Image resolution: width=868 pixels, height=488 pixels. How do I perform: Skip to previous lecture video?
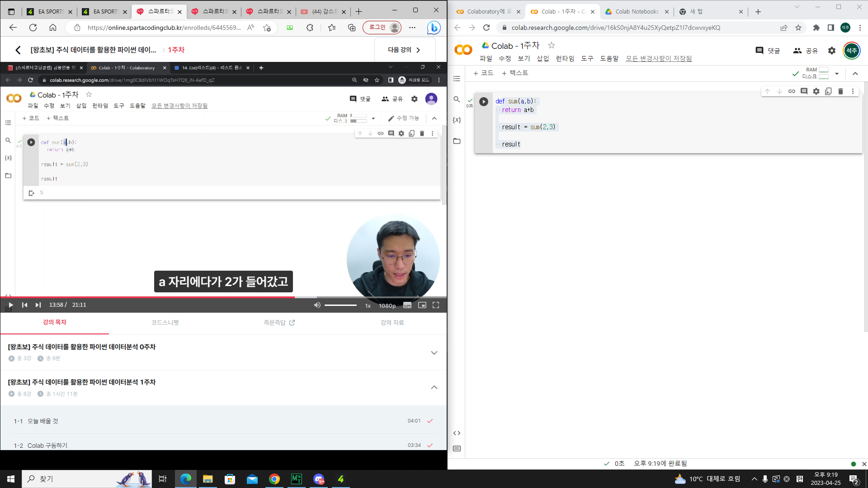click(24, 305)
